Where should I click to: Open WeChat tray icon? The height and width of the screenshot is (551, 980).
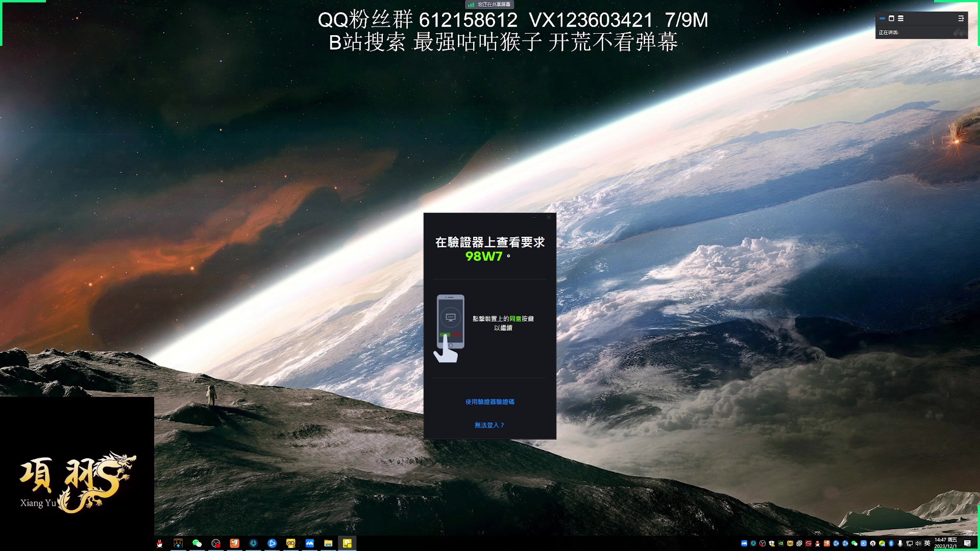pyautogui.click(x=854, y=543)
